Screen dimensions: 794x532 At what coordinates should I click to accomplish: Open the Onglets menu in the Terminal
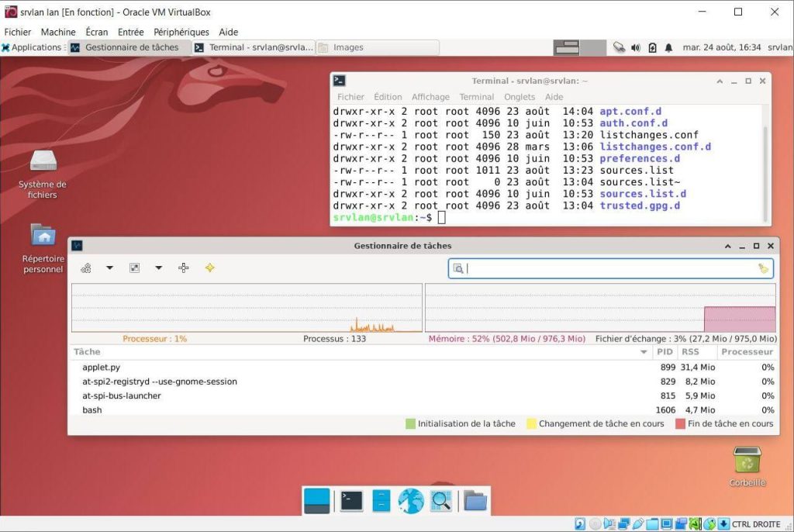click(x=520, y=97)
